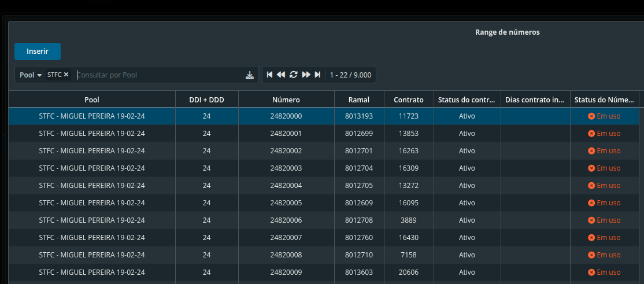Go to the previous page icon
Image resolution: width=644 pixels, height=284 pixels.
(x=281, y=75)
